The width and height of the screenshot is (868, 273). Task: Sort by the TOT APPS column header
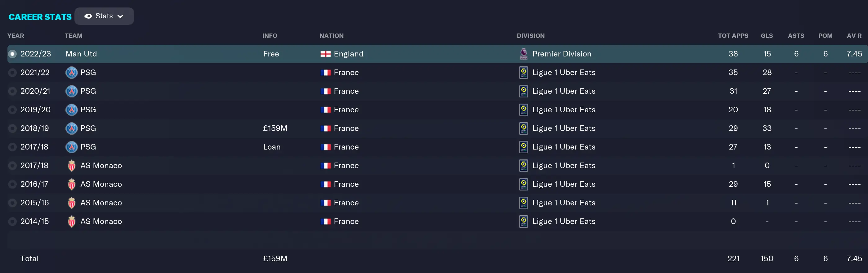733,36
